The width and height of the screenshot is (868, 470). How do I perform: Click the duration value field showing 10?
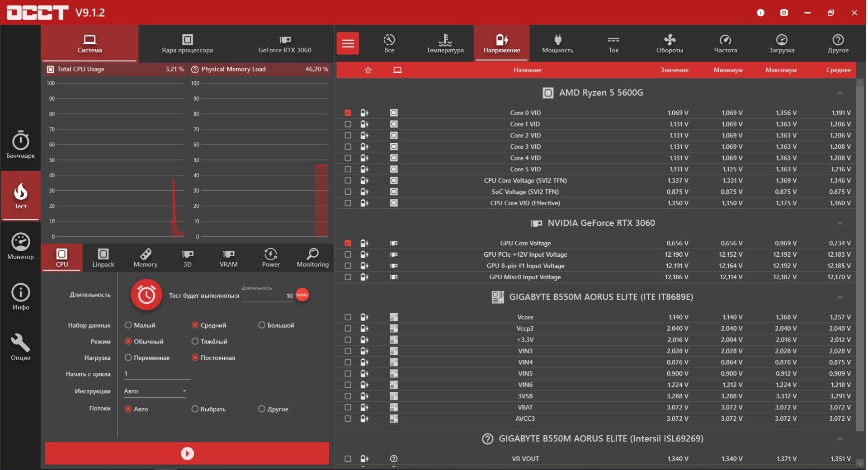click(x=267, y=296)
